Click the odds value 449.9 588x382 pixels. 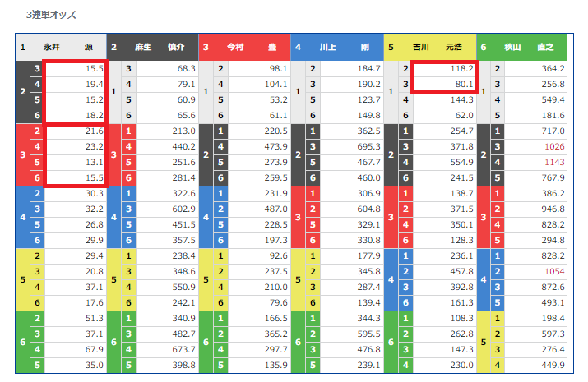click(x=553, y=365)
